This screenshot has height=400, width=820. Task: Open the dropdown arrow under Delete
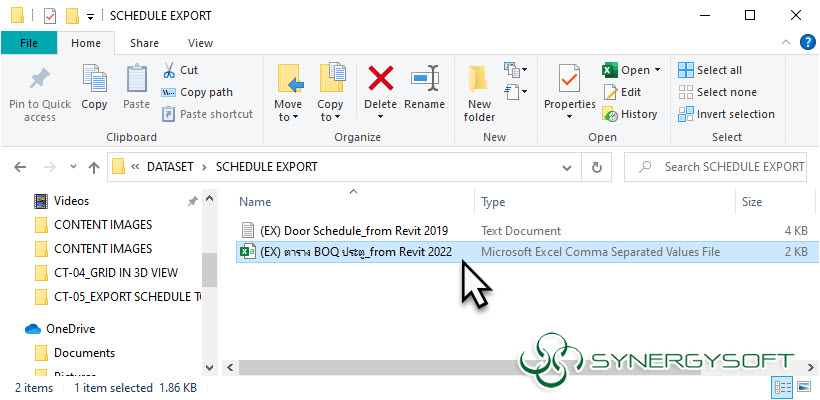381,116
